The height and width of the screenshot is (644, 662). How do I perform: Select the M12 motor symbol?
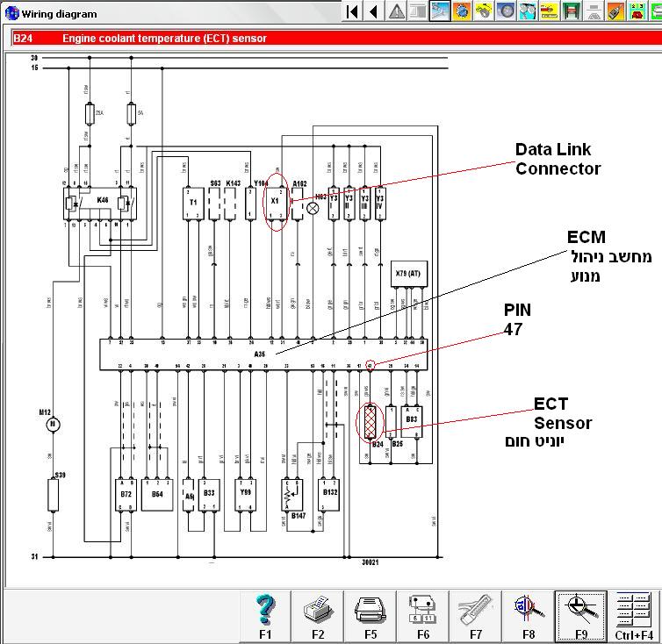[52, 425]
